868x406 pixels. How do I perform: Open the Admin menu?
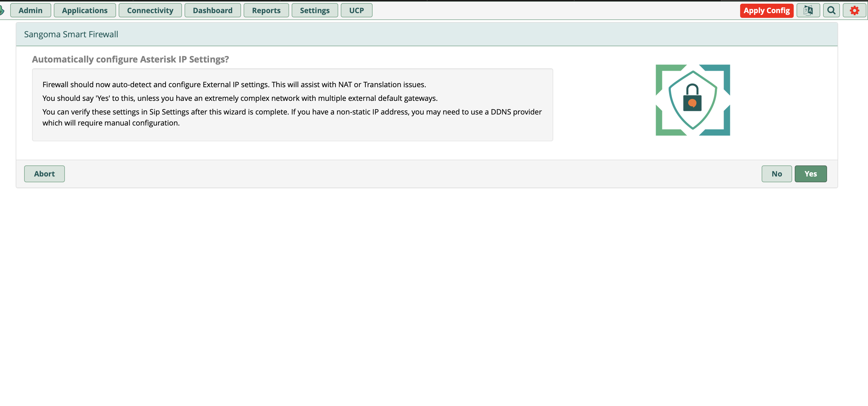click(30, 10)
